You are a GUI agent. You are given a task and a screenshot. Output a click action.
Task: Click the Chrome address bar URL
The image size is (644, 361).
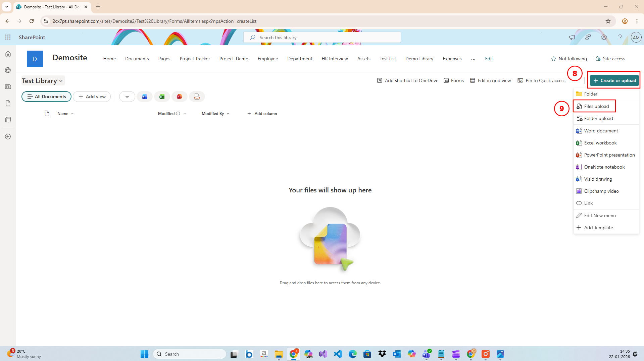point(154,21)
